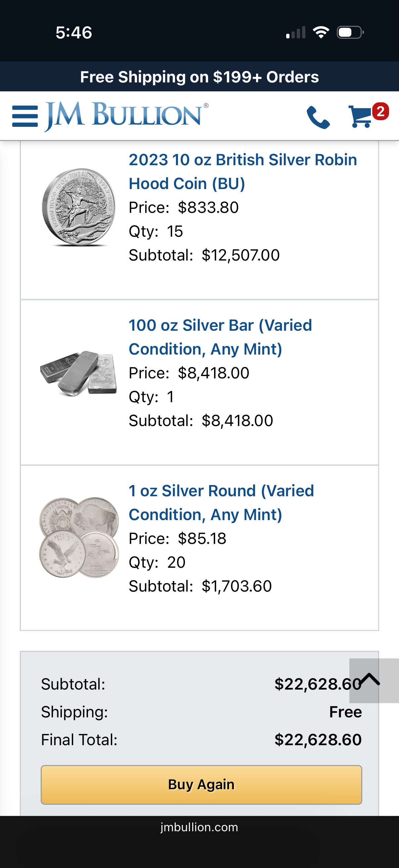Tap the battery status icon
The width and height of the screenshot is (399, 868).
(350, 32)
